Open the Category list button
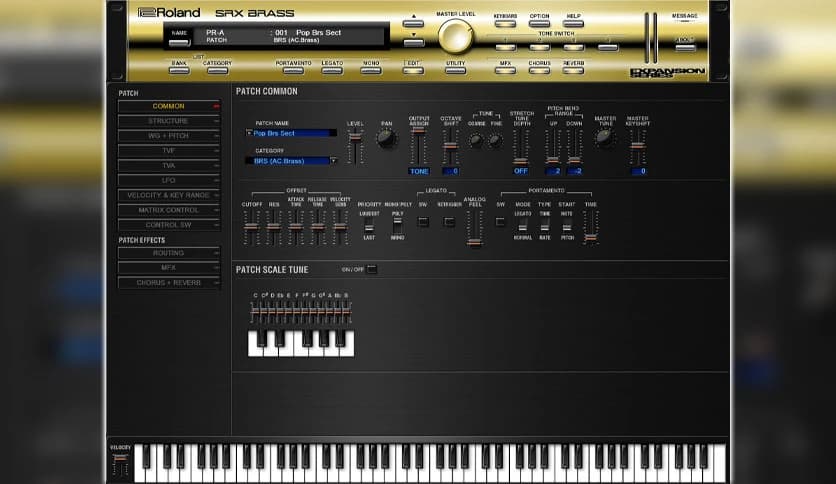Viewport: 836px width, 484px height. tap(217, 70)
